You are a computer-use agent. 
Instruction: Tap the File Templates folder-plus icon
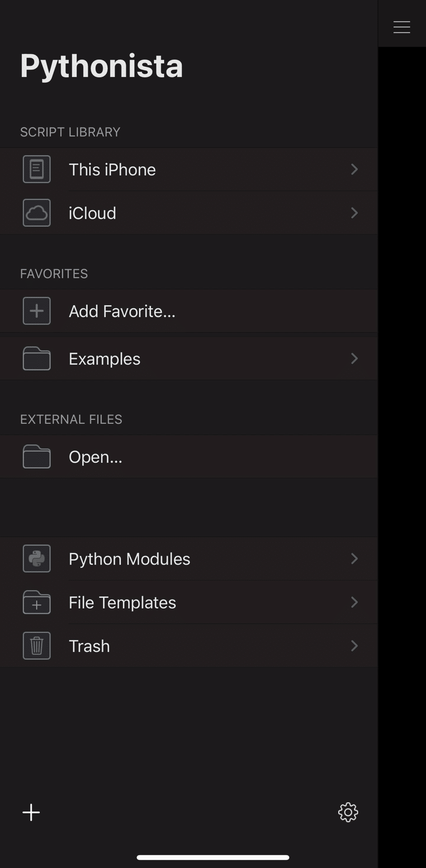pos(37,602)
